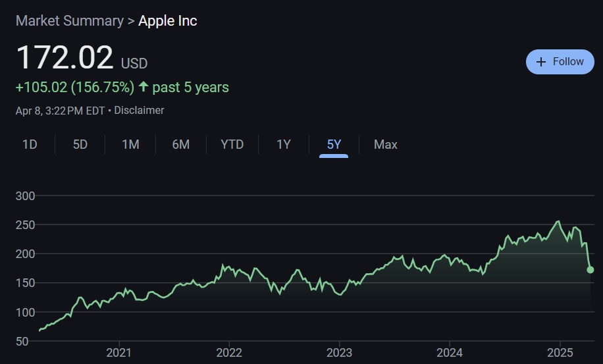Click the current price dot ending the chart
Image resolution: width=603 pixels, height=364 pixels.
[x=590, y=270]
